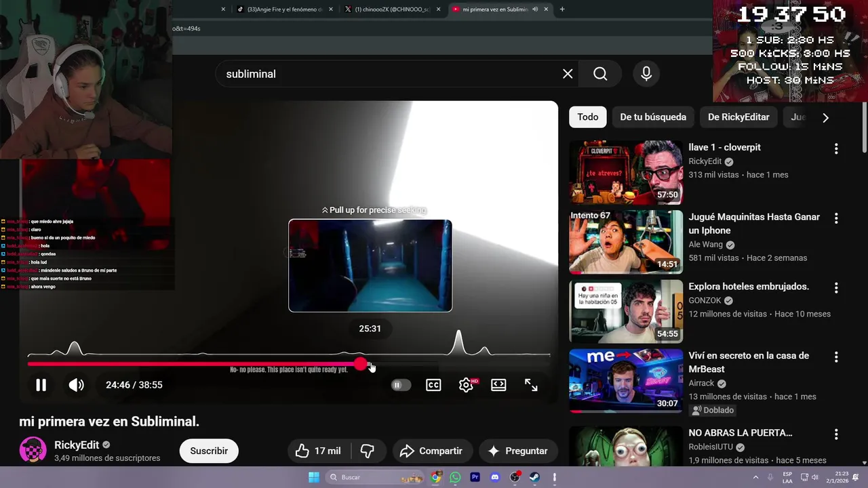
Task: Open Chrome from the taskbar
Action: pyautogui.click(x=436, y=477)
